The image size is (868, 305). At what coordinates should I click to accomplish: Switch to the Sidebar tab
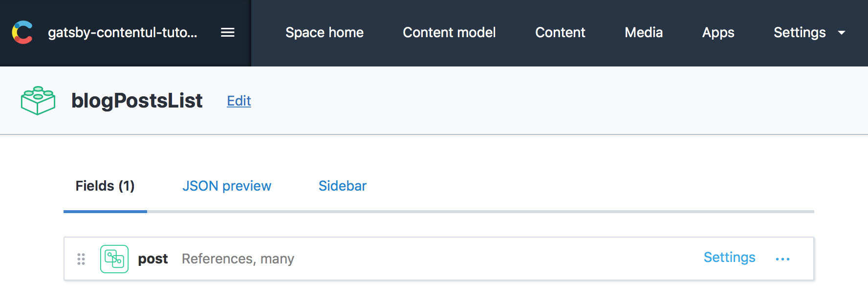[343, 186]
